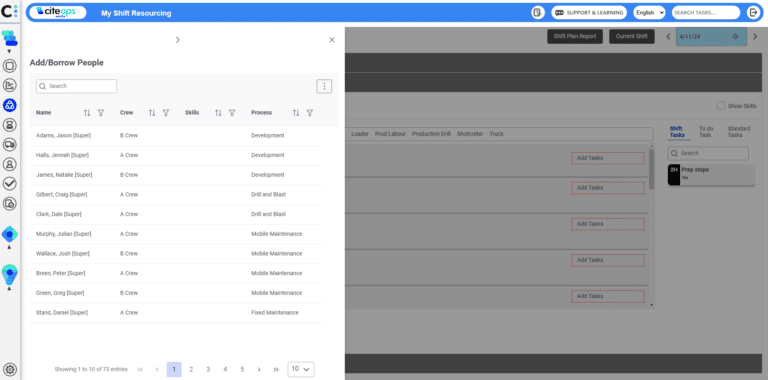Screen dimensions: 768x380
Task: Open the square module icon in the sidebar
Action: pyautogui.click(x=10, y=66)
